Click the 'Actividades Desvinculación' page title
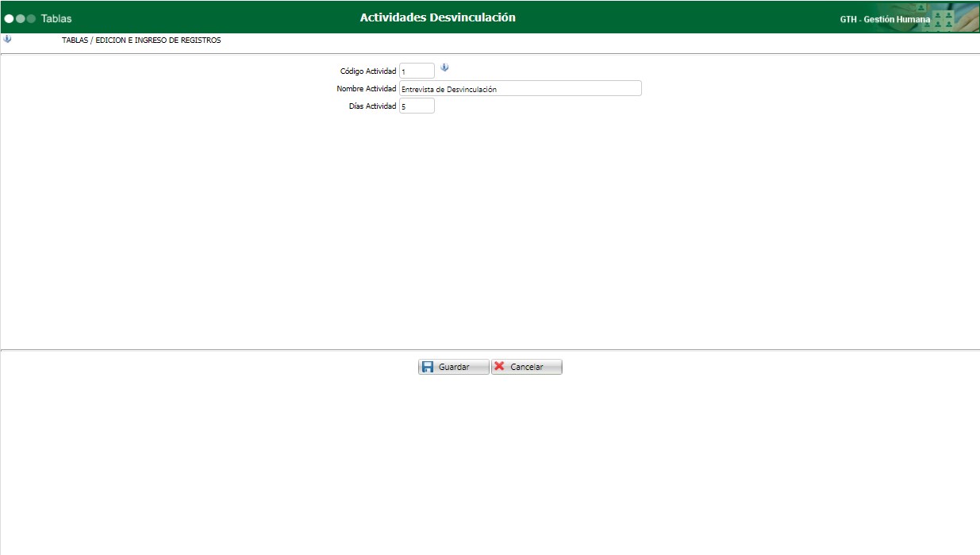 (438, 17)
